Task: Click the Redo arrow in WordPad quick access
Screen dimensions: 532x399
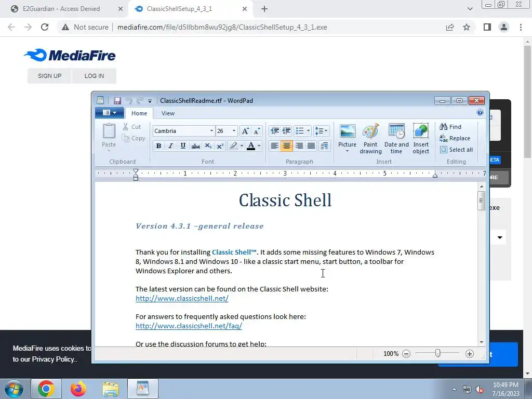Action: point(139,100)
